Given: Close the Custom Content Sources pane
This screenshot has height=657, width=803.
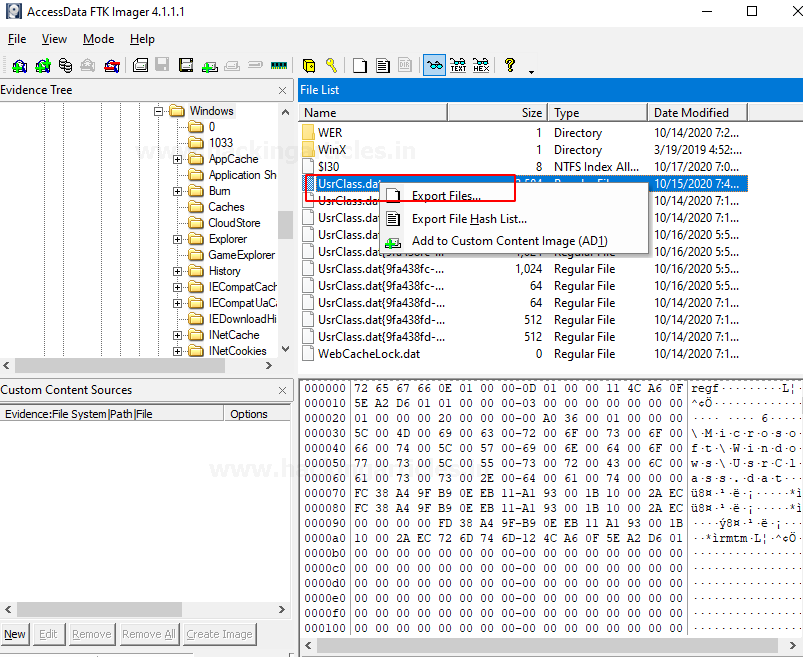Looking at the screenshot, I should (282, 391).
